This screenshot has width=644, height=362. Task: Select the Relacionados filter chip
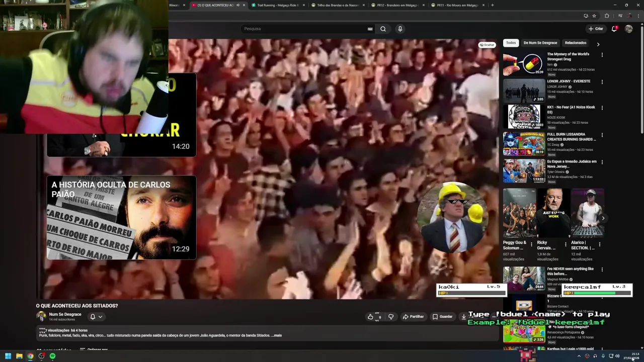(x=576, y=43)
